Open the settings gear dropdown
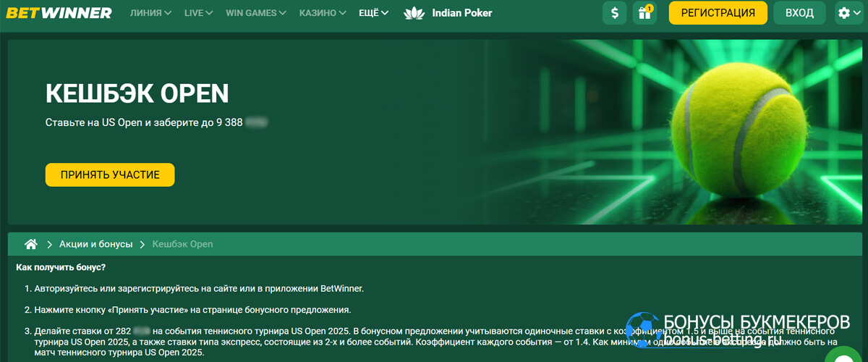The height and width of the screenshot is (362, 868). [849, 13]
